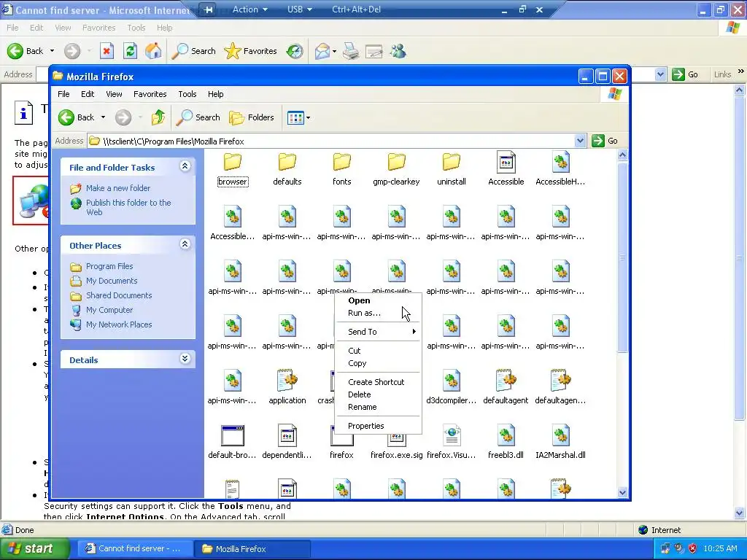747x560 pixels.
Task: Click security alert tray icon
Action: click(693, 548)
